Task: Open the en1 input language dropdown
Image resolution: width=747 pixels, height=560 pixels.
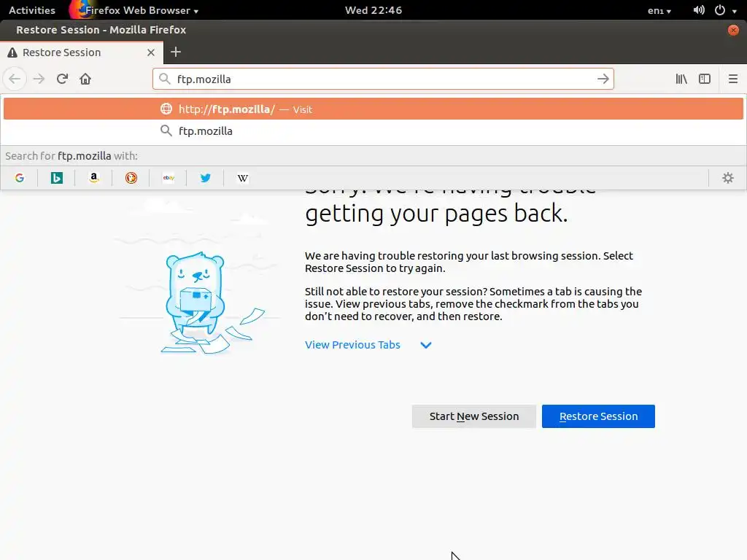Action: coord(659,10)
